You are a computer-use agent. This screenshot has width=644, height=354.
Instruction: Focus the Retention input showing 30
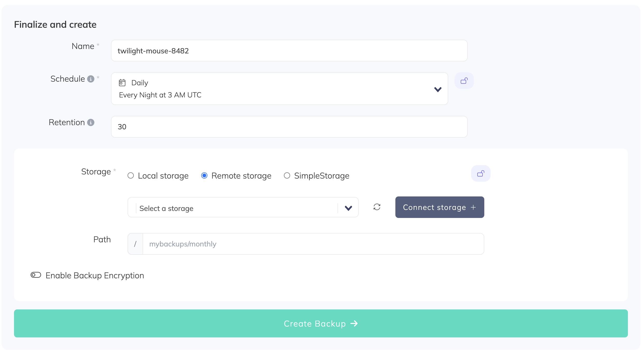(289, 127)
